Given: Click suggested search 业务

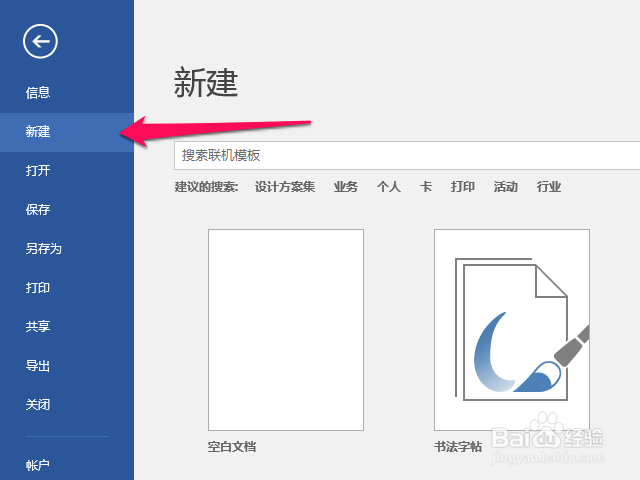Looking at the screenshot, I should [x=346, y=187].
